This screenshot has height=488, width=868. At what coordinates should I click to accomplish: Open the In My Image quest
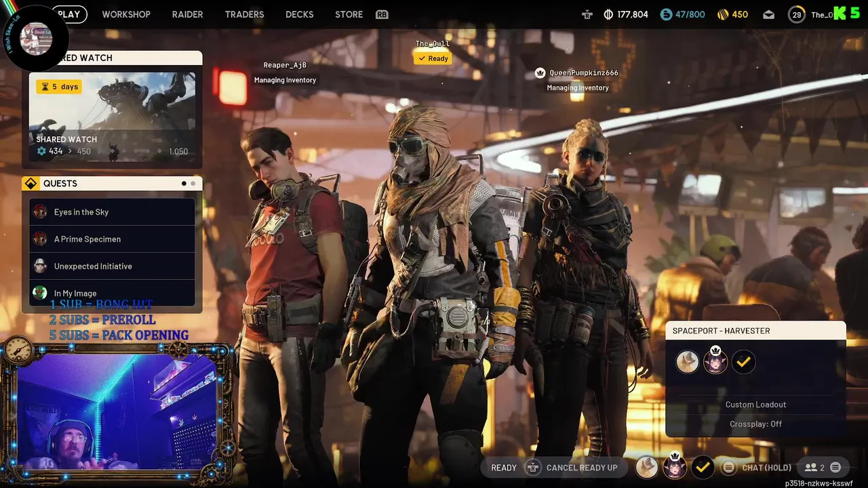(x=112, y=293)
